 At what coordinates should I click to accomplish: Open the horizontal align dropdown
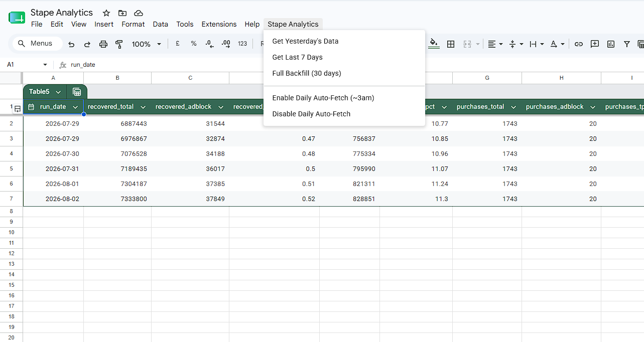(x=495, y=44)
